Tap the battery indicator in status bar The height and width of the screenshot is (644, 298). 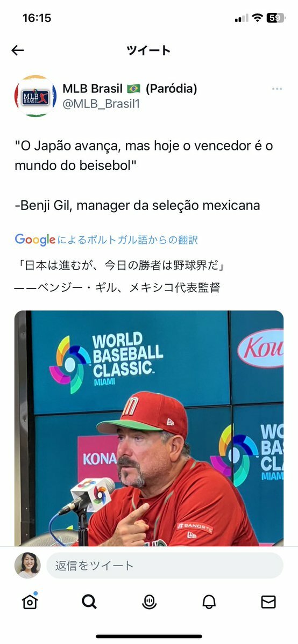click(x=275, y=18)
